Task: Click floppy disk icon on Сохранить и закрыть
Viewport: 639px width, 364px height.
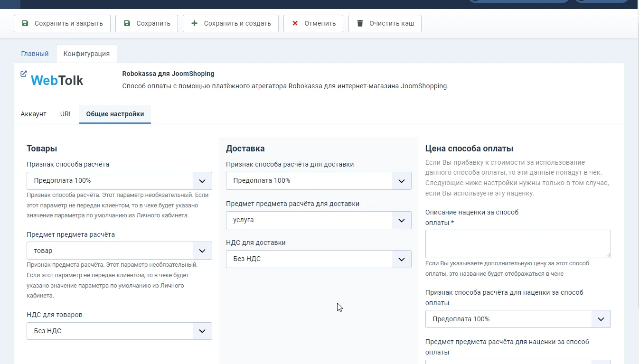Action: [x=25, y=23]
